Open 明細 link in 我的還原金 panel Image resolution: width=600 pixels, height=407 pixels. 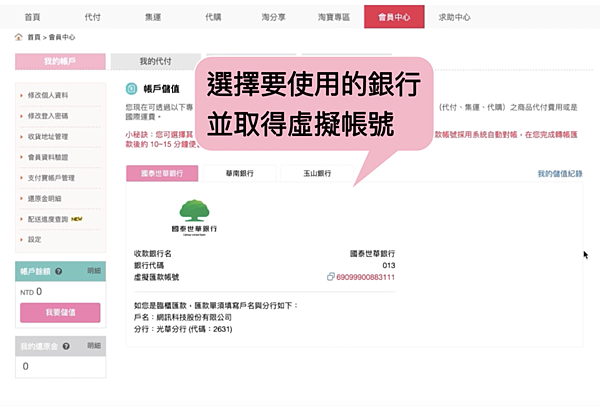tap(94, 346)
